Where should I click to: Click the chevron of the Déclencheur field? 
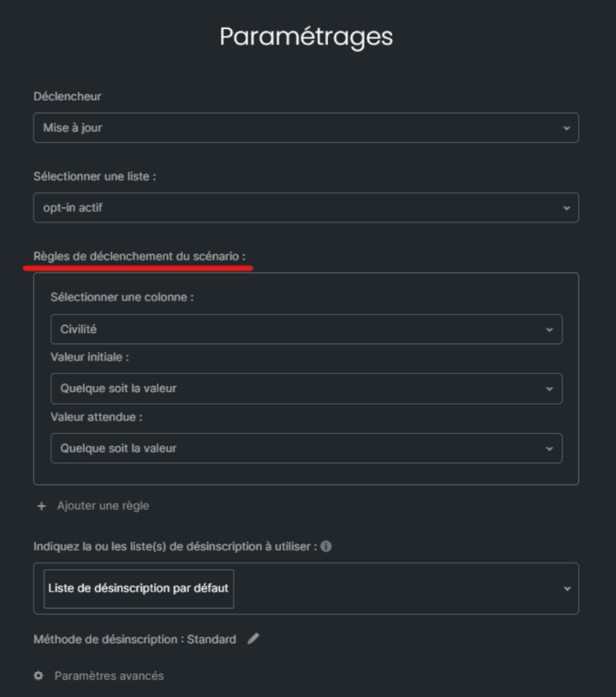click(x=566, y=128)
